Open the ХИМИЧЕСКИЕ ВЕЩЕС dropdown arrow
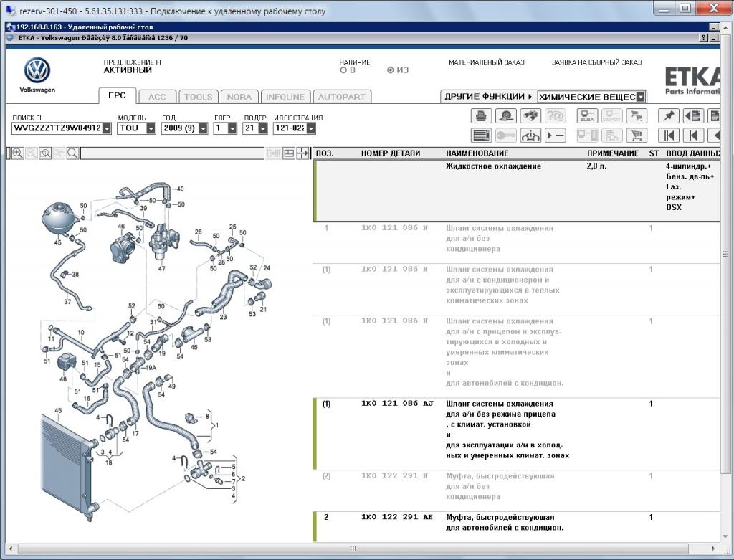Screen dimensions: 734x560 click(x=641, y=97)
